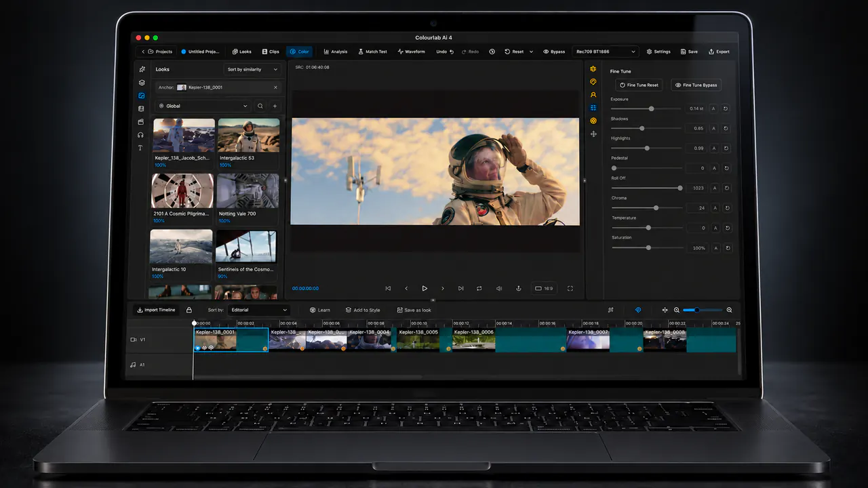This screenshot has height=488, width=868.
Task: Mute audio with the speaker icon
Action: [499, 288]
